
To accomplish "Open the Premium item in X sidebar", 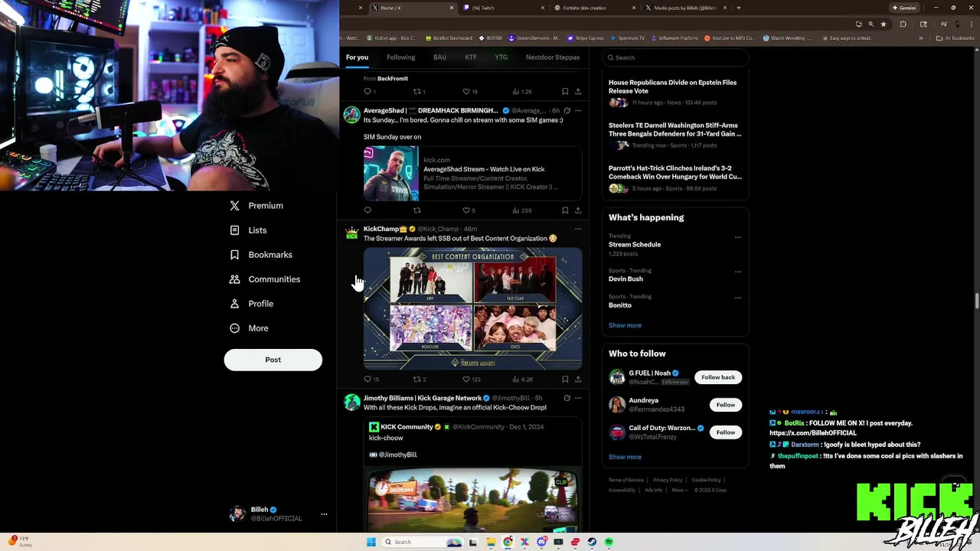I will [256, 205].
